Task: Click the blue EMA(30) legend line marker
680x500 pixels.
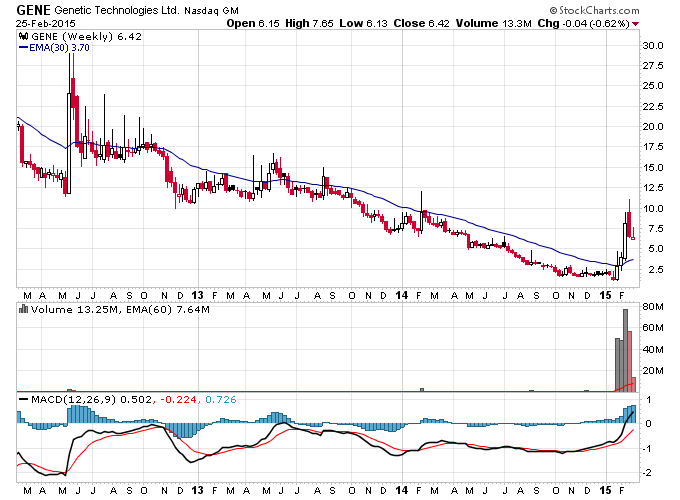Action: pyautogui.click(x=23, y=47)
